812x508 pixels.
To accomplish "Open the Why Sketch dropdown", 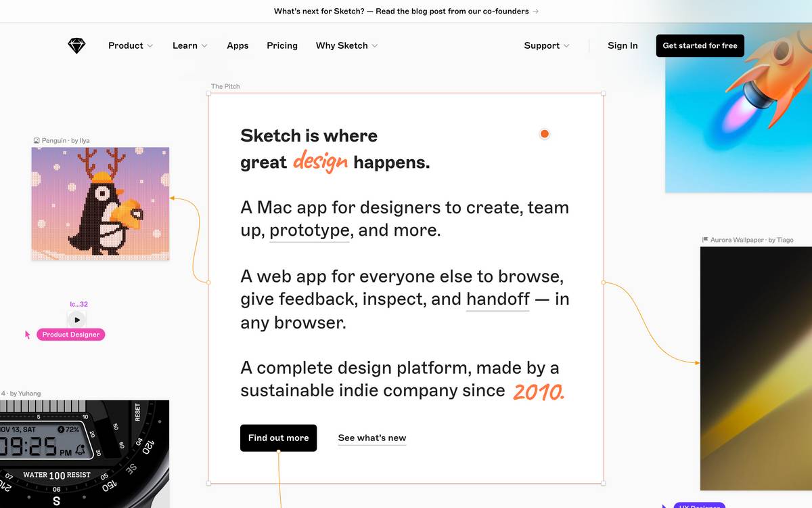I will coord(347,45).
